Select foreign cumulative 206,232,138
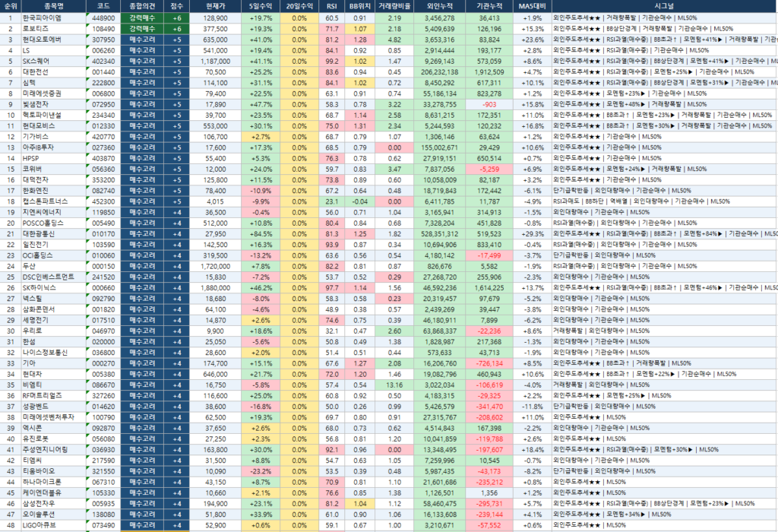Viewport: 778px width, 532px height. (440, 72)
